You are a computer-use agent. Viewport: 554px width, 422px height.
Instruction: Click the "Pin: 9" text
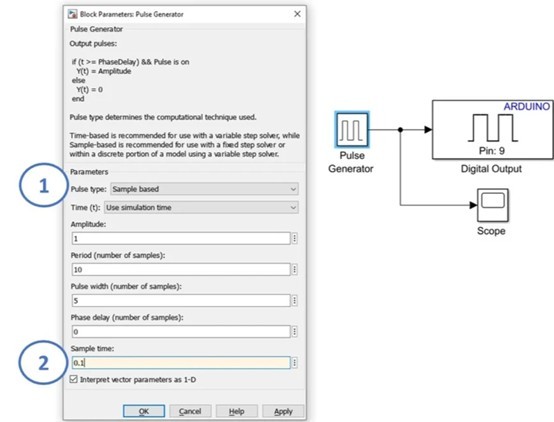click(491, 151)
